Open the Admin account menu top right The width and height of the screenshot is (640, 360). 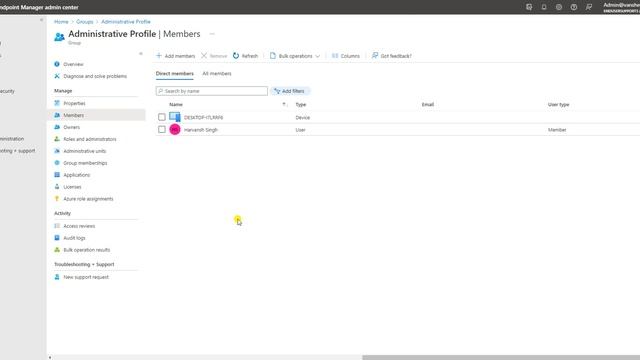coord(621,7)
